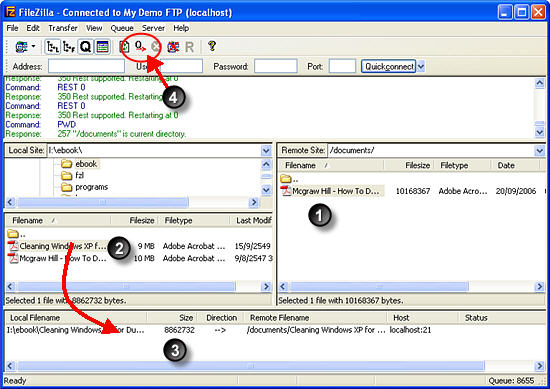Click scroll down arrow in local tree
Viewport: 550px width, 389px height.
(x=266, y=190)
